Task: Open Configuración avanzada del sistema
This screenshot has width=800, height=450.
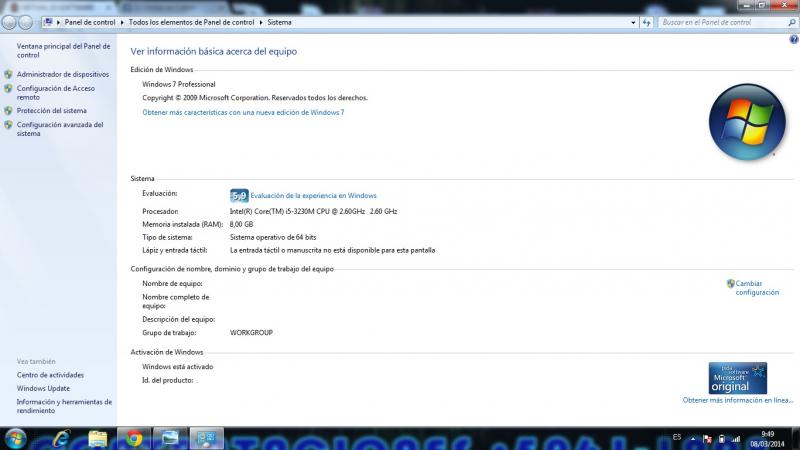Action: [60, 129]
